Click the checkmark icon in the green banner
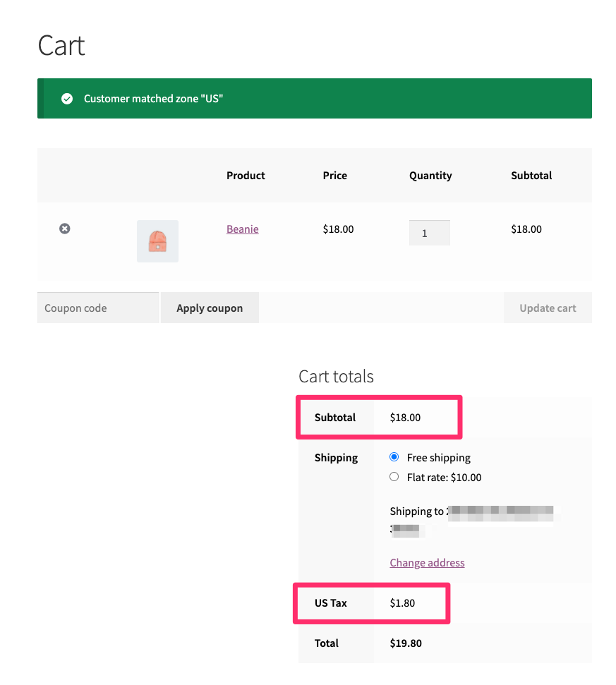 coord(66,98)
